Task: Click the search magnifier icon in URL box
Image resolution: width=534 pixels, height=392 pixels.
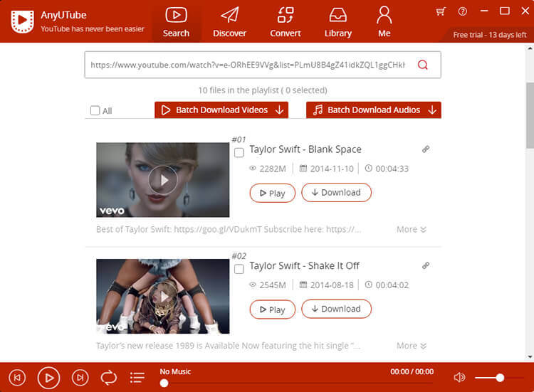Action: tap(423, 65)
